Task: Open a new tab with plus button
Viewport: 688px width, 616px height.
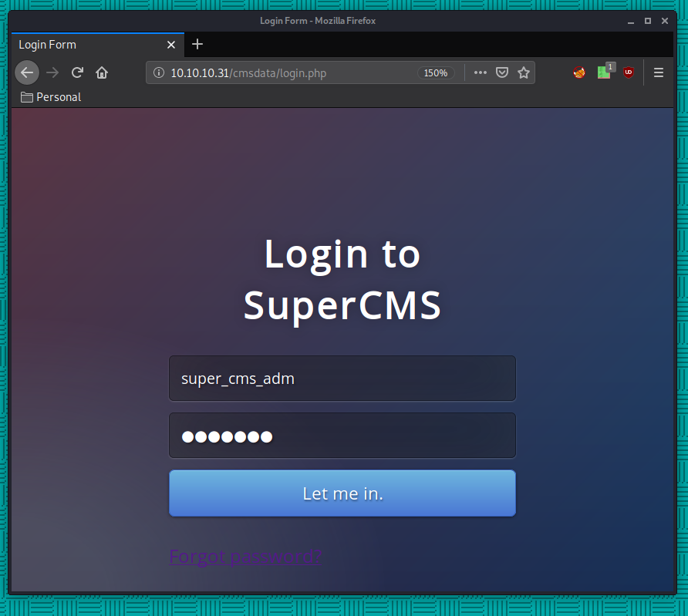Action: 197,44
